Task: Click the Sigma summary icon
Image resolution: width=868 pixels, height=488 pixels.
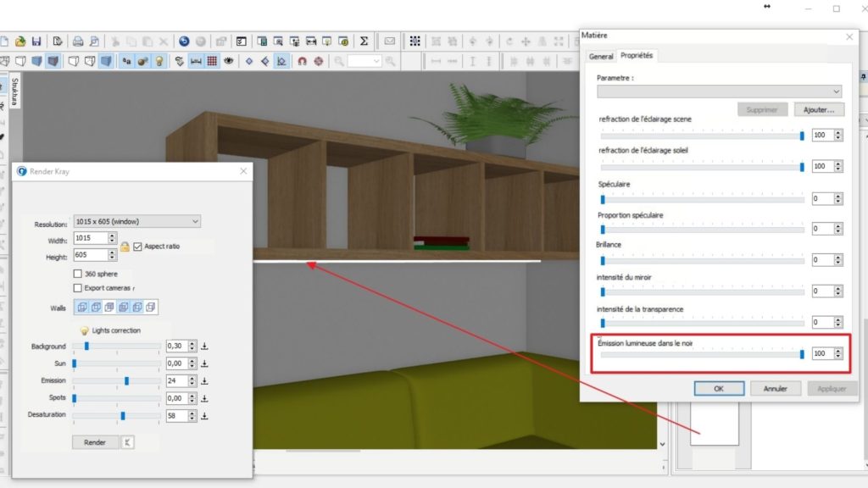Action: [364, 41]
